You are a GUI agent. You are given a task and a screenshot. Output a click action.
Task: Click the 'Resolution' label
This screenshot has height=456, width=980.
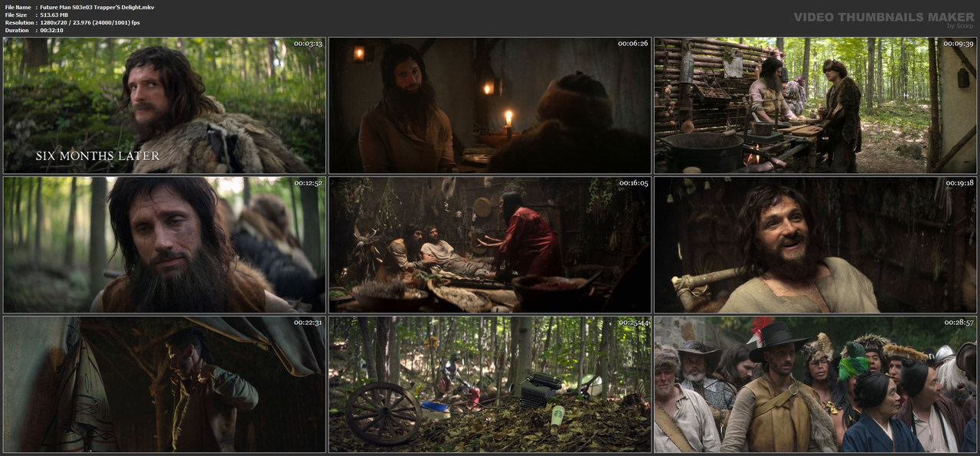18,22
